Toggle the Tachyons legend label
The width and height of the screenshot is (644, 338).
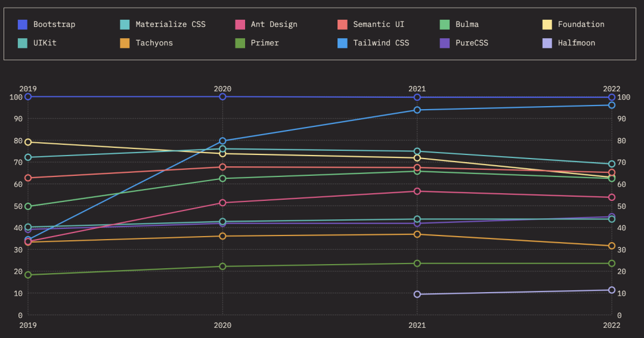click(x=154, y=43)
